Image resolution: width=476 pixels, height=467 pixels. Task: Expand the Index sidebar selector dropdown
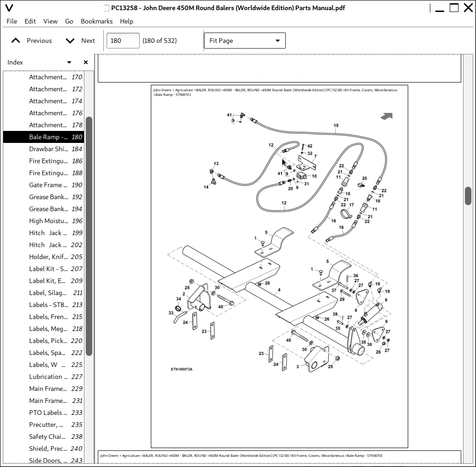point(69,62)
